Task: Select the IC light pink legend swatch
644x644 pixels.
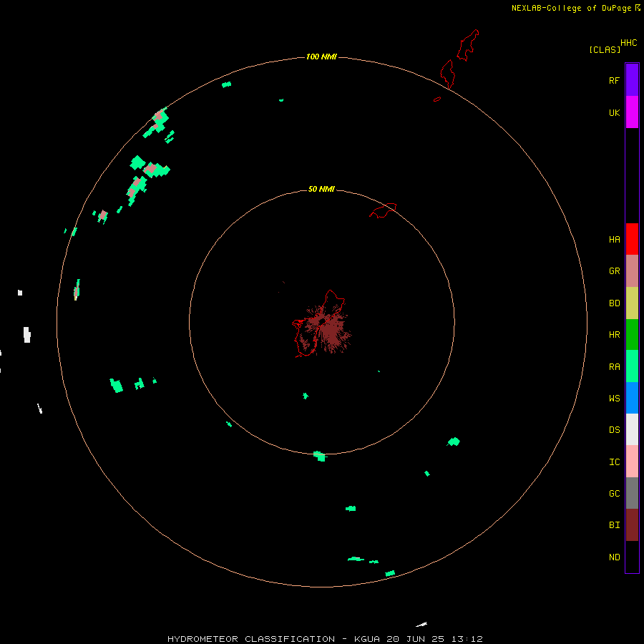Action: 632,462
